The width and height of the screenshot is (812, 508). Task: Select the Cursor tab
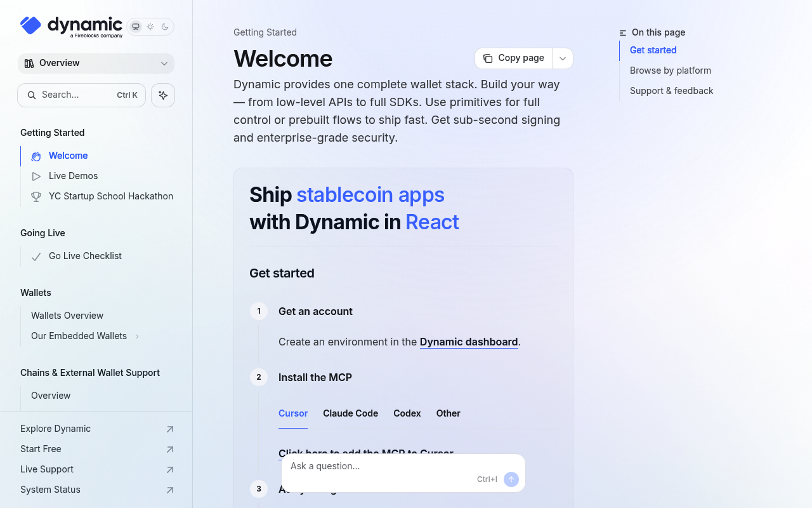pos(293,413)
